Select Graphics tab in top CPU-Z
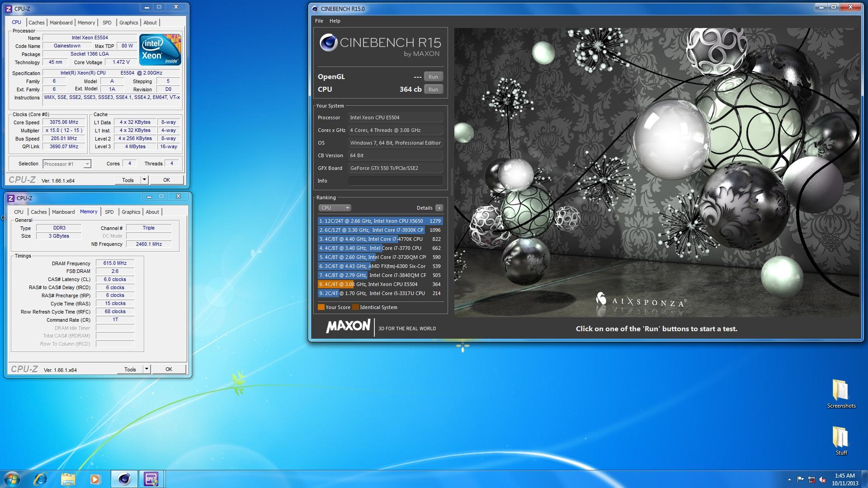Viewport: 868px width, 488px height. click(x=129, y=23)
